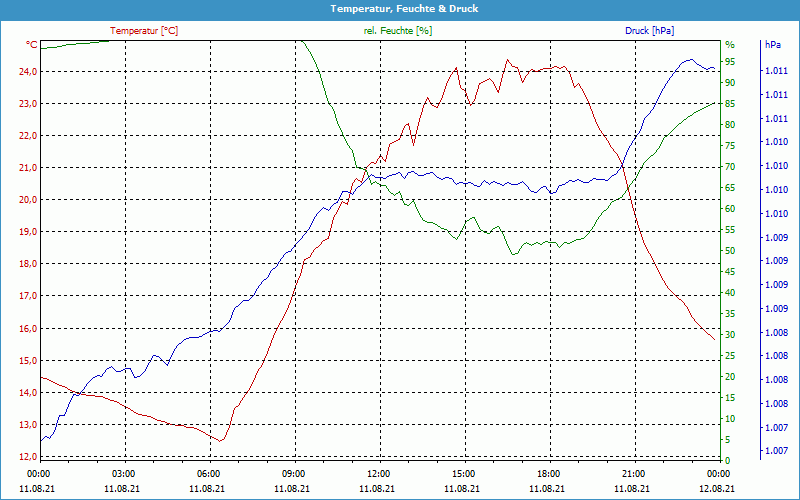Select the 11.08.21 date under 06:00
The image size is (800, 500).
pyautogui.click(x=207, y=488)
